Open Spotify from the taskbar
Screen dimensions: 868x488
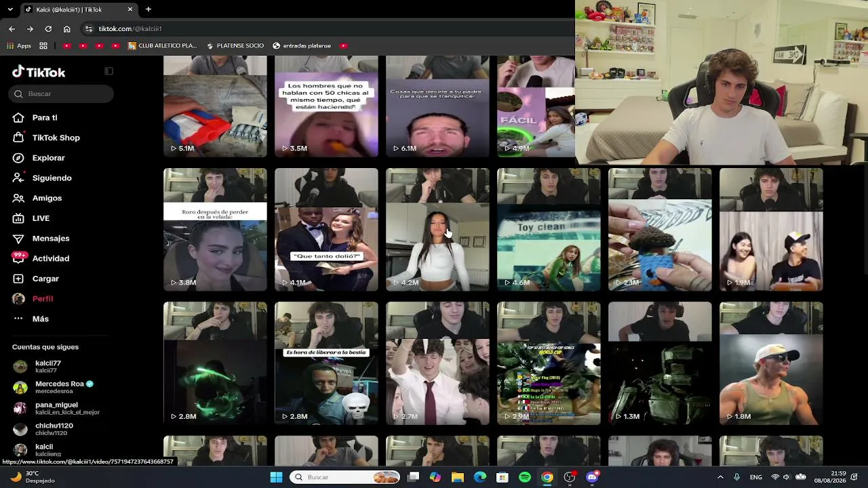[x=525, y=477]
